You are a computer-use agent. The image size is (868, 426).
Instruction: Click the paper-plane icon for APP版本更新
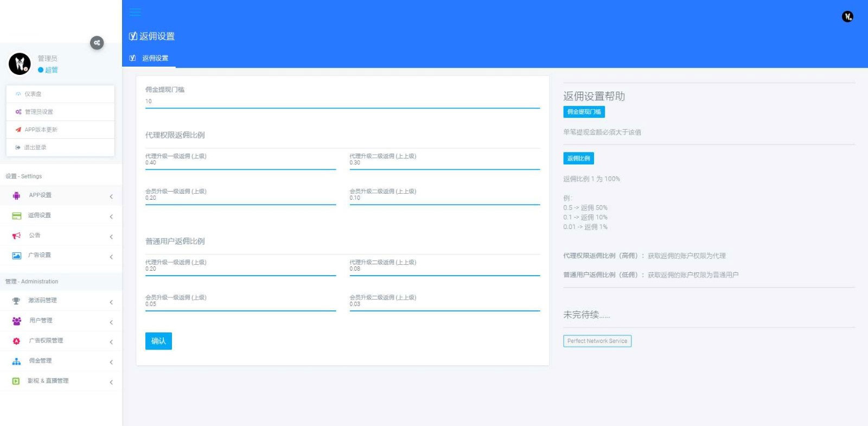(x=18, y=130)
